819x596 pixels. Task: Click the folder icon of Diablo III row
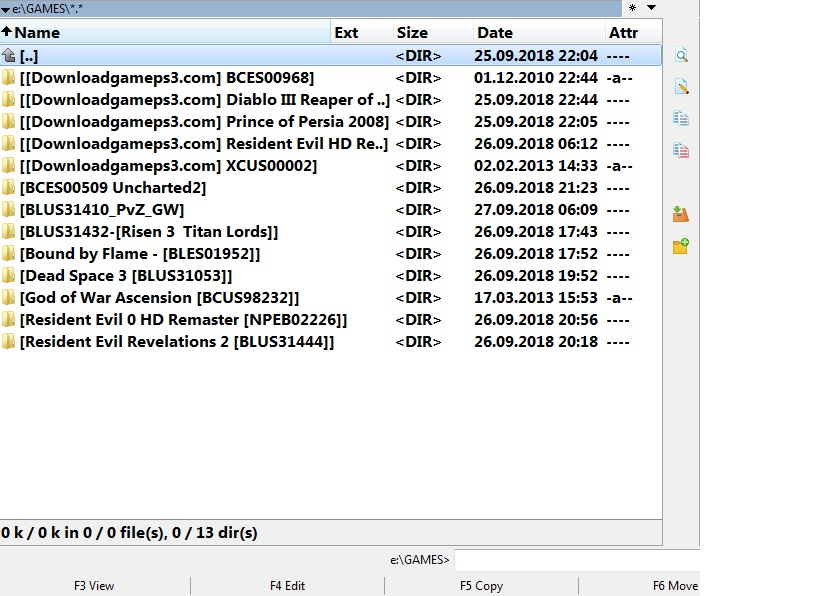pyautogui.click(x=8, y=100)
